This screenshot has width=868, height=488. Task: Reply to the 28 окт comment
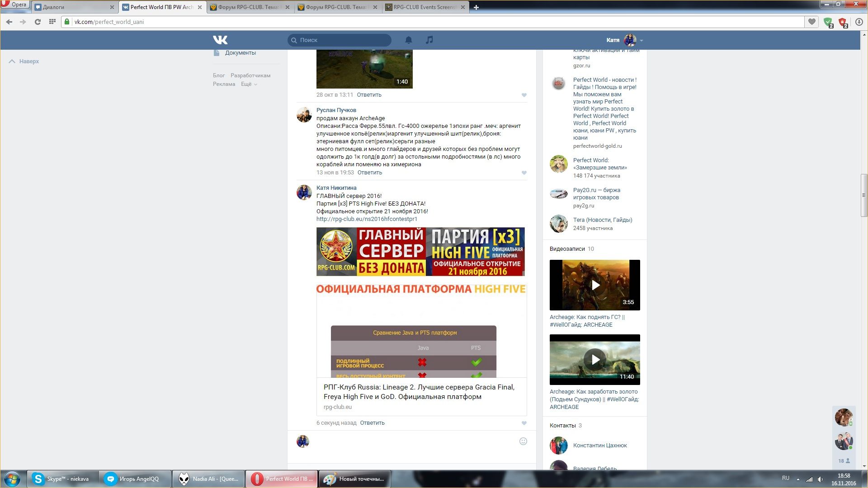369,95
